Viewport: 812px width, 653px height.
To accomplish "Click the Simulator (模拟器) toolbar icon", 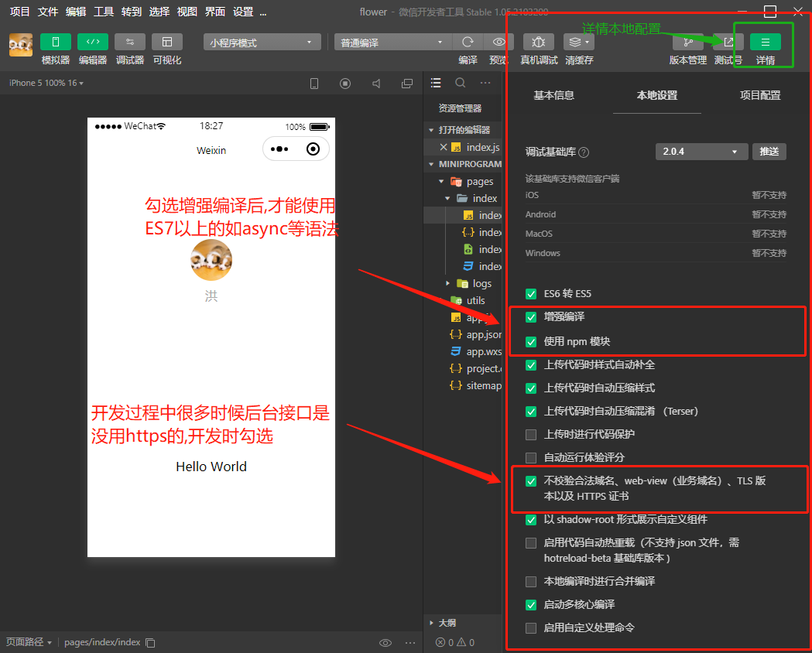I will [x=56, y=42].
